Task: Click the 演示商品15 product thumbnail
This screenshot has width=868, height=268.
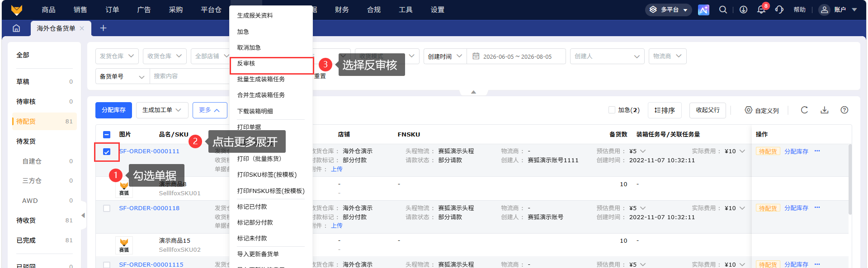Action: click(x=124, y=245)
